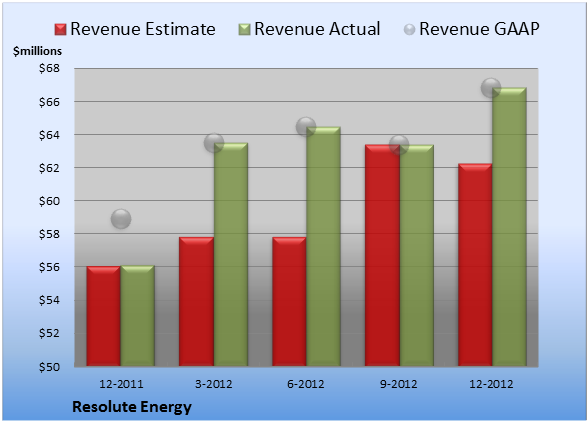Select the green actual bar for 6-2012
The width and height of the screenshot is (588, 422).
point(323,246)
